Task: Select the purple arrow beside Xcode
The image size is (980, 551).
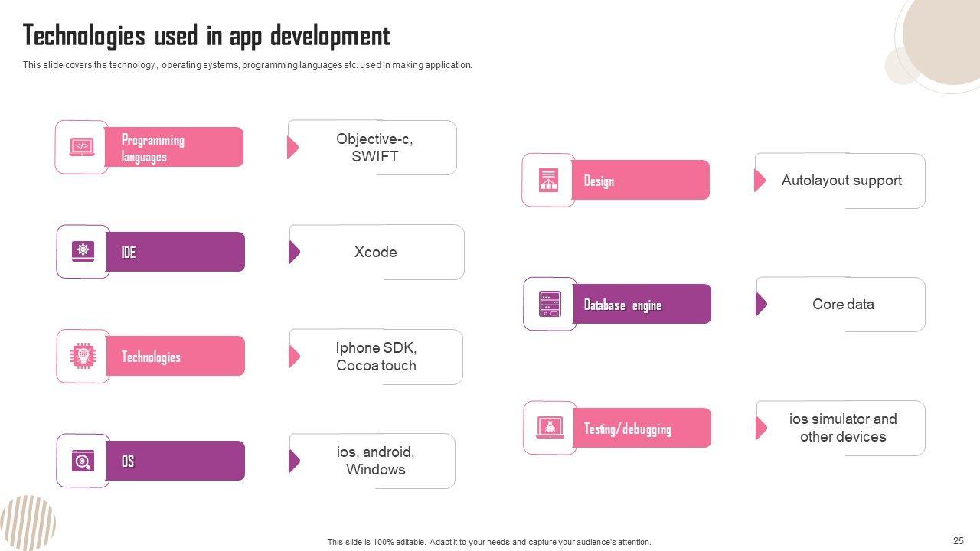Action: tap(295, 252)
